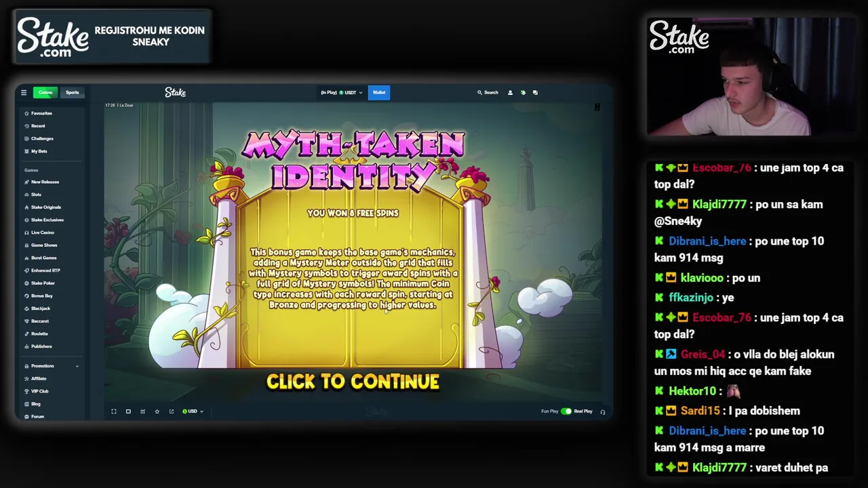The image size is (868, 488).
Task: Expand the Promotions chevron
Action: click(x=77, y=366)
